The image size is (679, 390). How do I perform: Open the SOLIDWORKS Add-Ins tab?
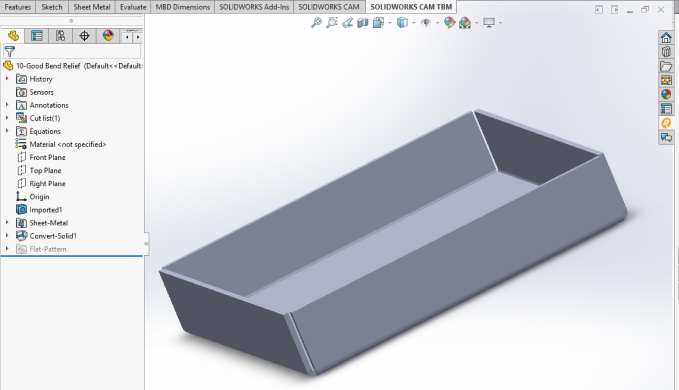pos(254,7)
